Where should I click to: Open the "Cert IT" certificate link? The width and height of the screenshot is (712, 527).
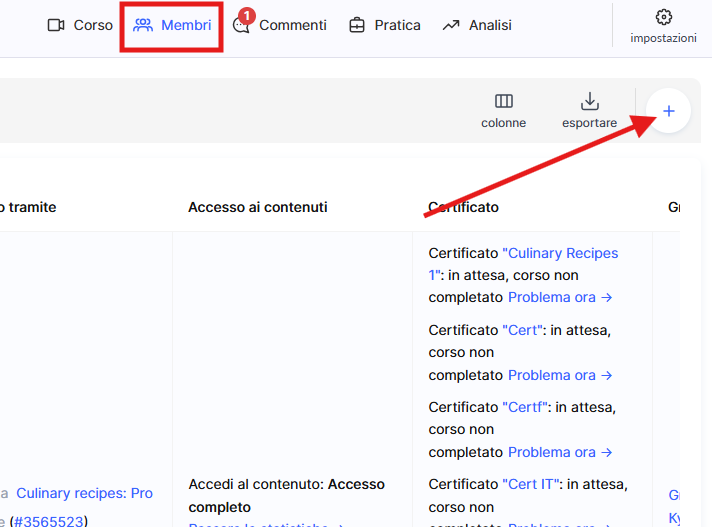tap(533, 484)
